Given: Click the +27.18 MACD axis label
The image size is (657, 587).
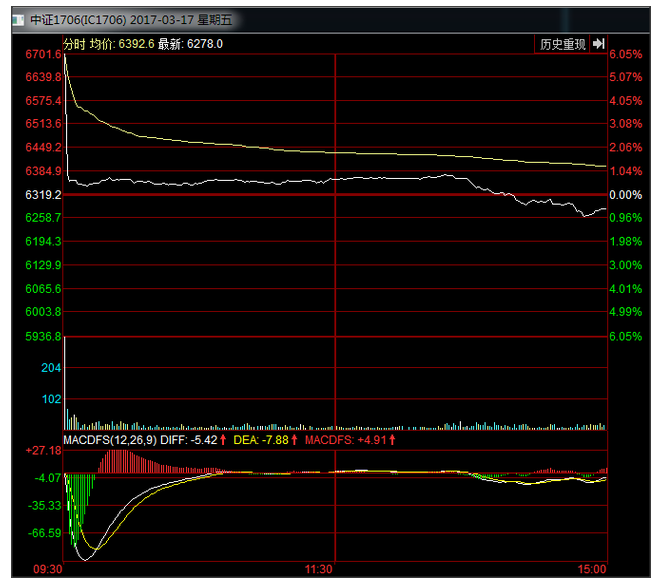Looking at the screenshot, I should [x=44, y=451].
